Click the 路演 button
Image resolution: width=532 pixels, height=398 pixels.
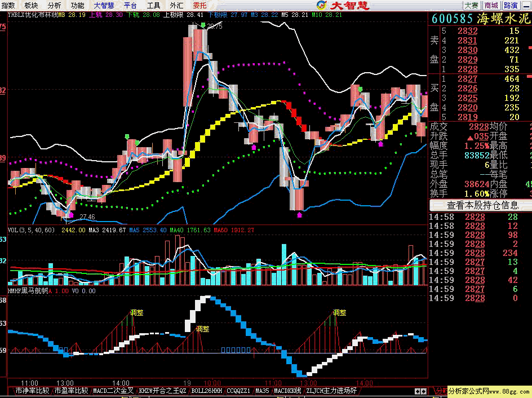[511, 6]
